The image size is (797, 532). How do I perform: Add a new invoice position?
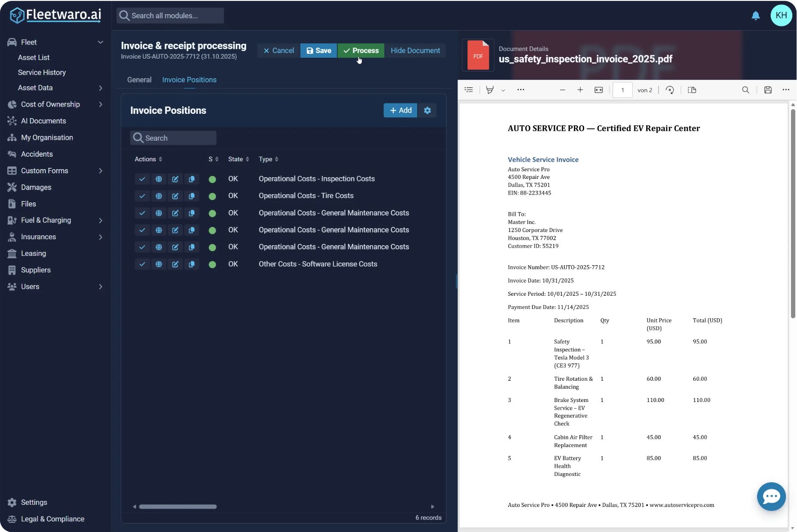point(401,110)
